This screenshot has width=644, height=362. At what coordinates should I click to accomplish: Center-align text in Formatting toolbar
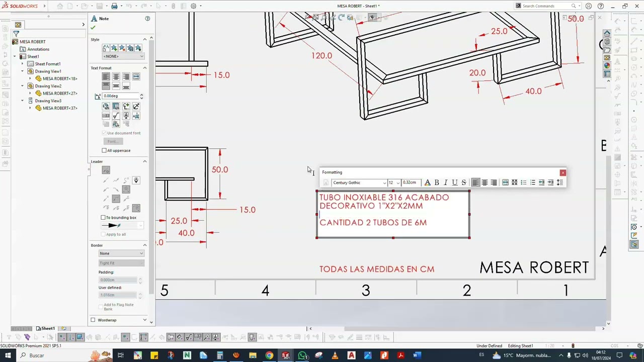tap(485, 183)
